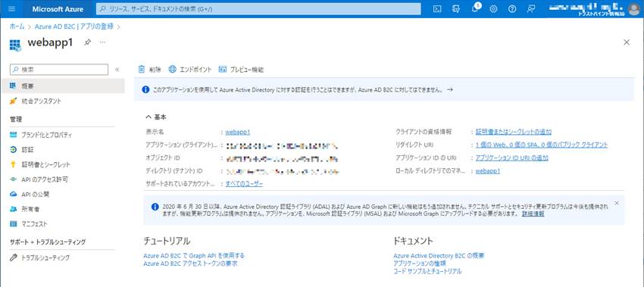Open the directory and subscription filter icon

click(x=456, y=9)
